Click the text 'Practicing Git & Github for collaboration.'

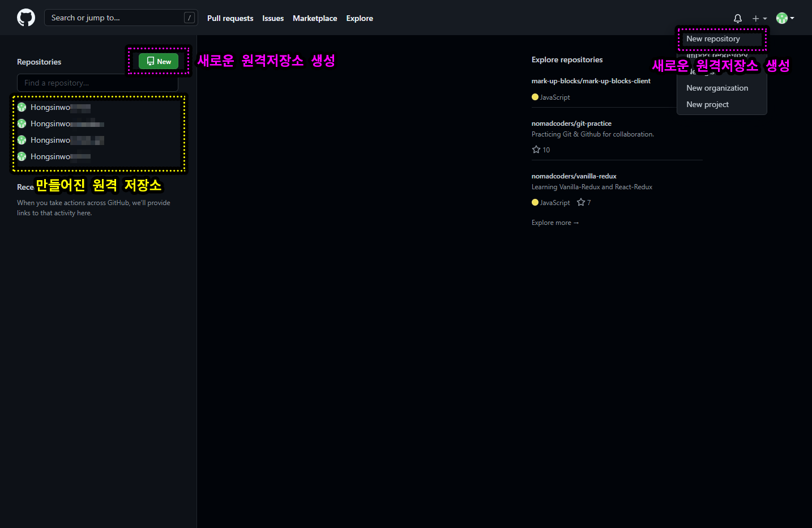click(x=593, y=134)
